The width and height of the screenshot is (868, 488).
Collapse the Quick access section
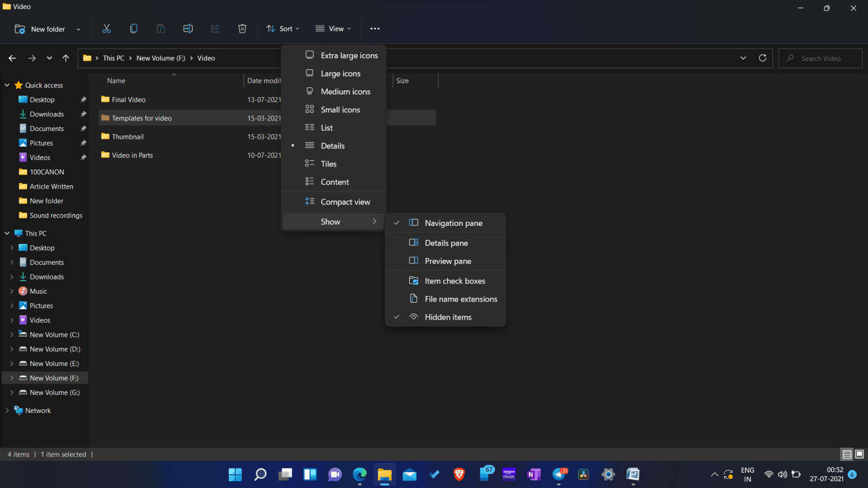pos(6,85)
